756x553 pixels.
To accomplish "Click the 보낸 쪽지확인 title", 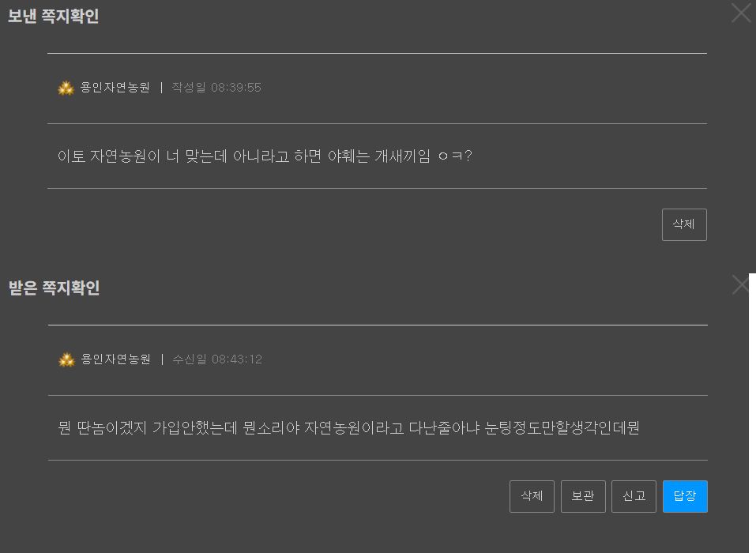I will (53, 17).
